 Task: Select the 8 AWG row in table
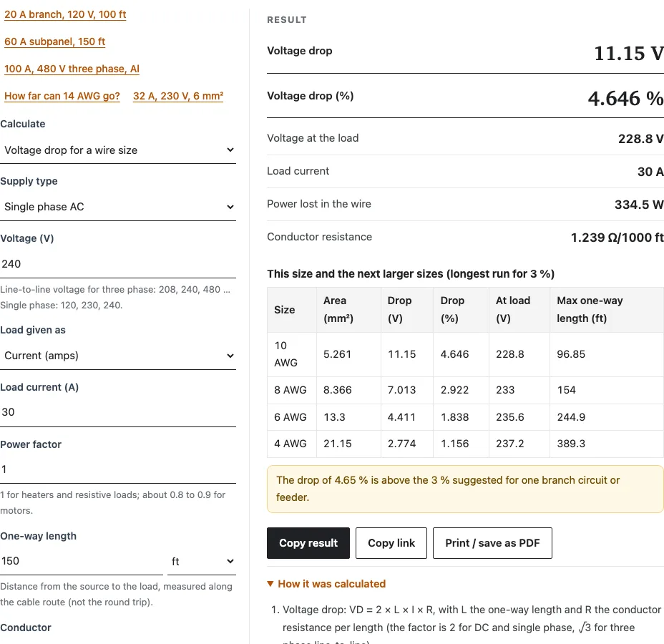[x=465, y=390]
